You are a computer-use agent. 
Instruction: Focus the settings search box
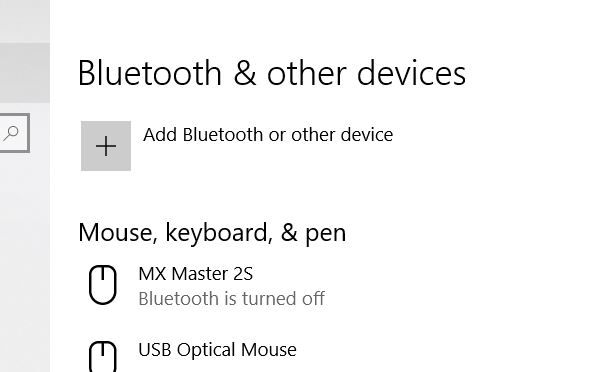click(14, 133)
